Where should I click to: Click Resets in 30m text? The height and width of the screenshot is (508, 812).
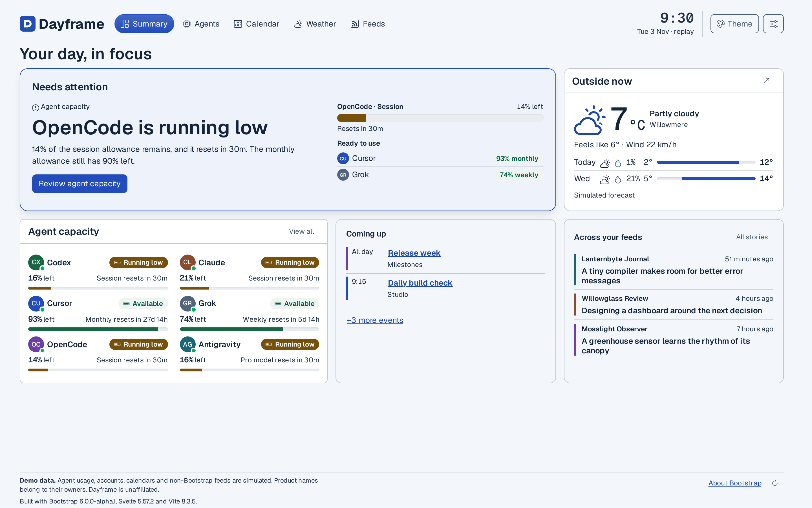point(360,129)
